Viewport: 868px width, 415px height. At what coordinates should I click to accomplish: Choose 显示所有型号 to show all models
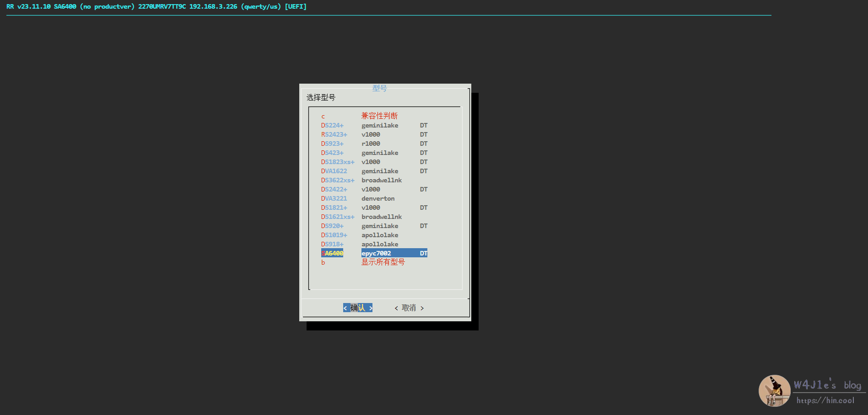(x=383, y=262)
